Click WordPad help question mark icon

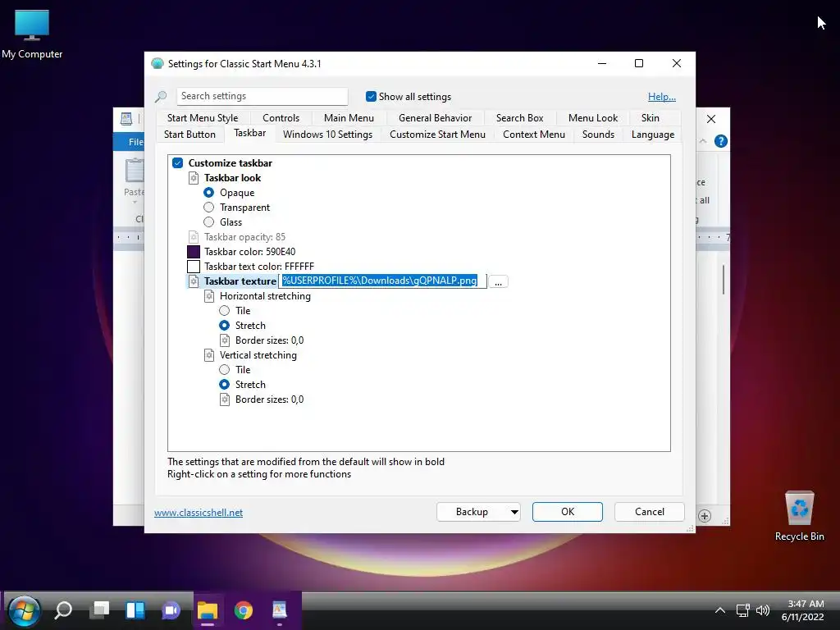pyautogui.click(x=720, y=141)
